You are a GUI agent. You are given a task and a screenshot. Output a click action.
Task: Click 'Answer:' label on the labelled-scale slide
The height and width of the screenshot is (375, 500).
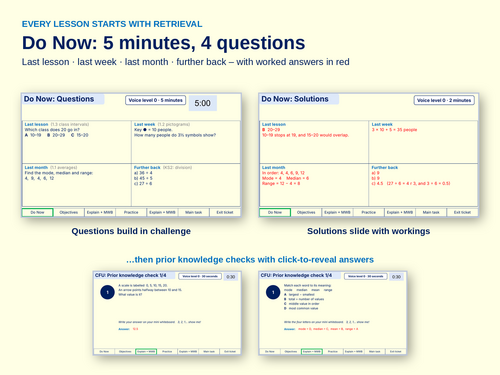coord(124,329)
